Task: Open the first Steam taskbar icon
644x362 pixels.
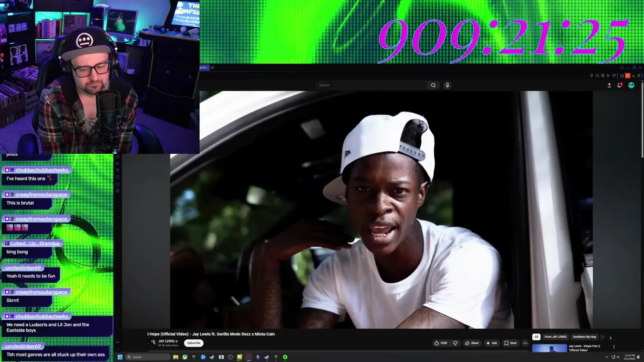Action: [x=212, y=357]
